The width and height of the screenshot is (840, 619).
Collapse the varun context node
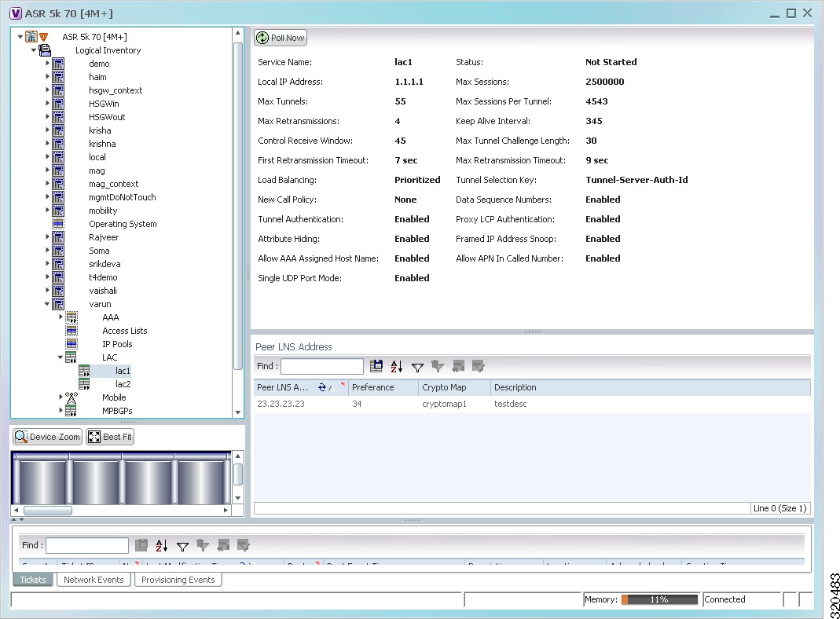click(47, 304)
